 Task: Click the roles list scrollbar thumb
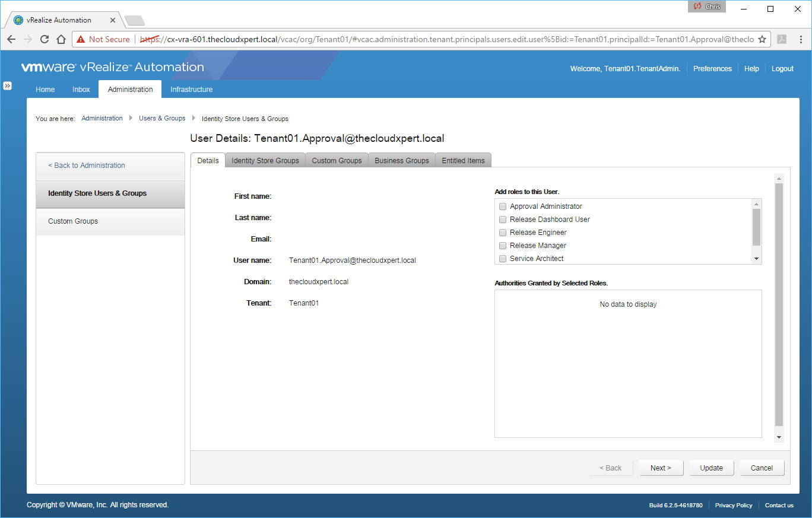click(x=756, y=227)
